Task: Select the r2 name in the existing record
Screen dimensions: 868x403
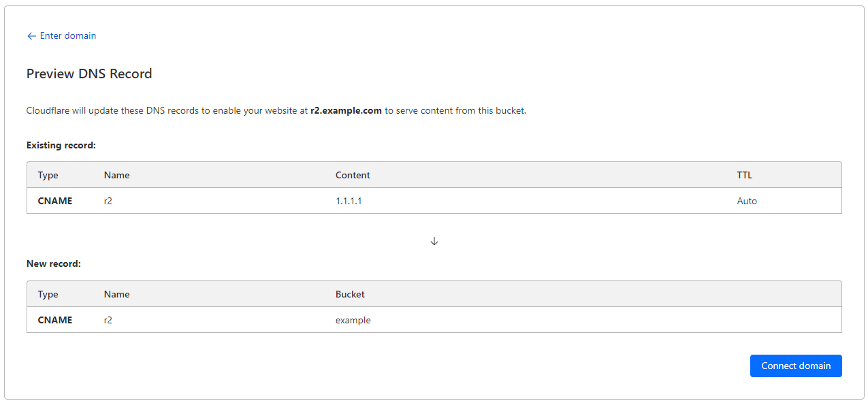Action: point(109,201)
